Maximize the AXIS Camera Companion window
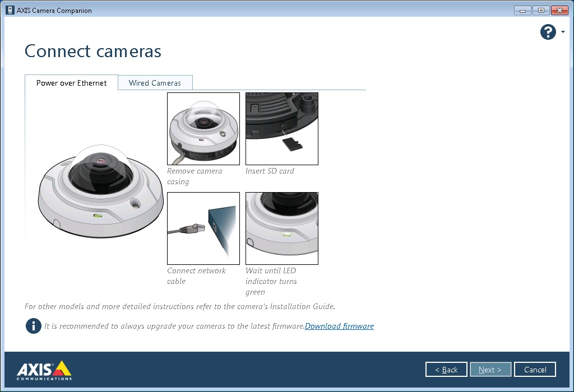 (541, 11)
